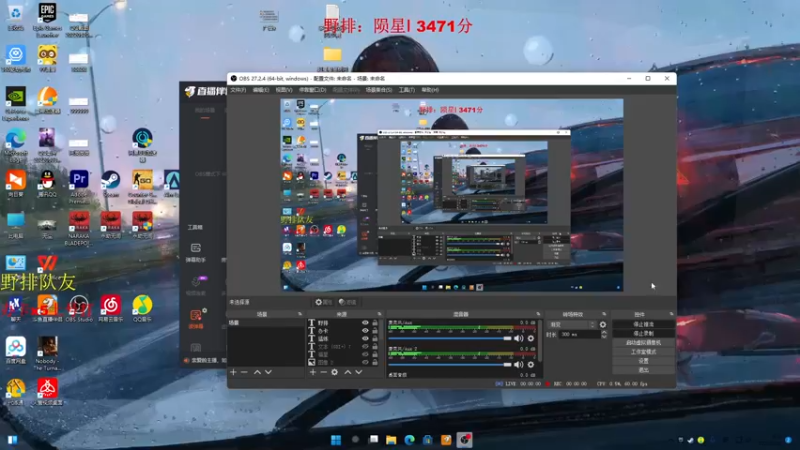Open Recycle Bin on desktop
Image resolution: width=800 pixels, height=450 pixels.
pos(16,17)
